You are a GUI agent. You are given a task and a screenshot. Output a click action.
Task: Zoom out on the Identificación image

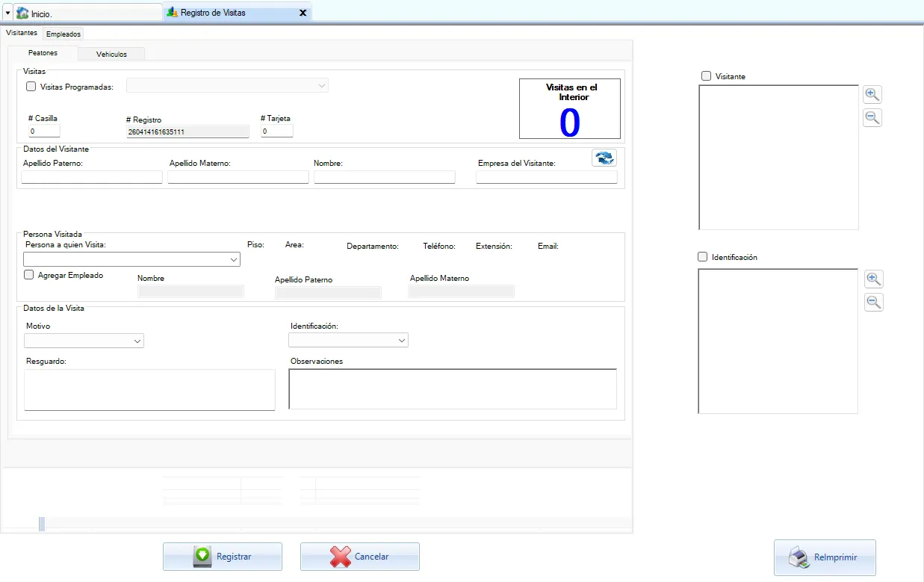[x=873, y=302]
